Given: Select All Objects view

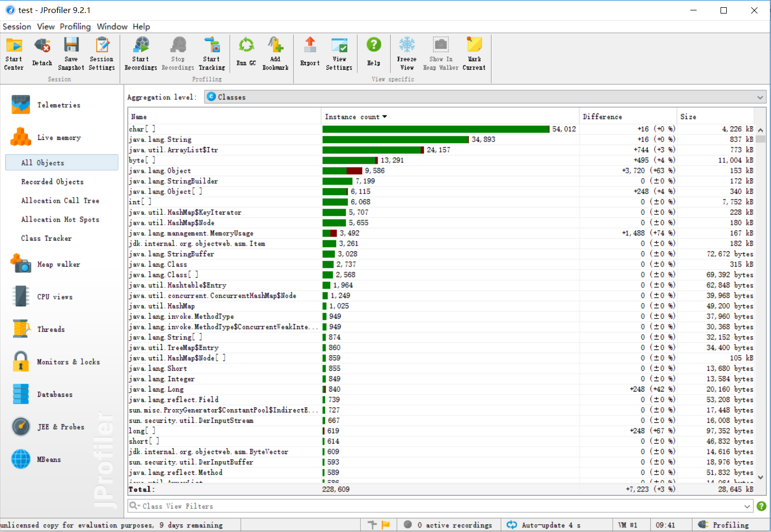Looking at the screenshot, I should 62,163.
